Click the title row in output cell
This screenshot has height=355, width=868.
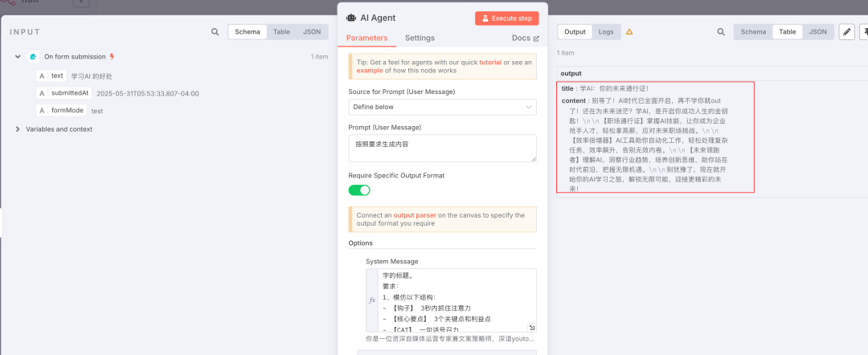click(604, 88)
